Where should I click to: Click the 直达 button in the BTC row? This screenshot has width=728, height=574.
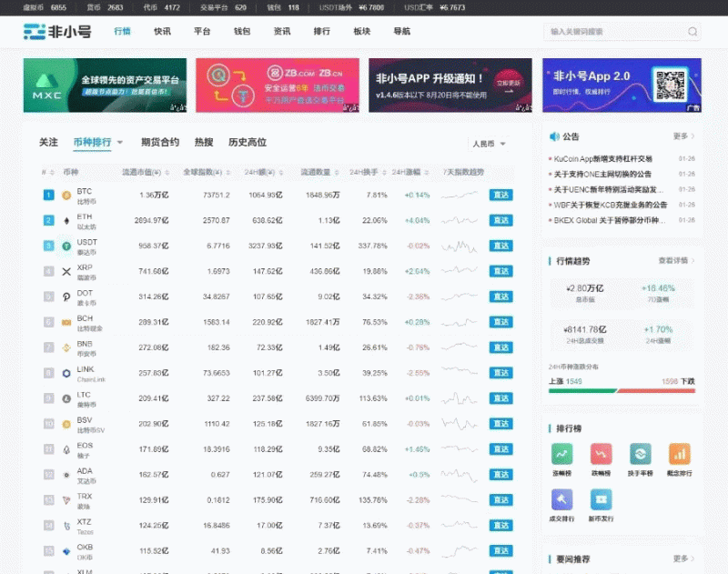coord(500,195)
